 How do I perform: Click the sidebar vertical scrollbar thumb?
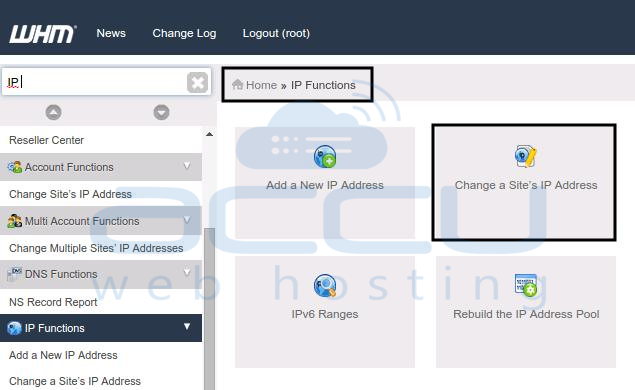pos(209,309)
